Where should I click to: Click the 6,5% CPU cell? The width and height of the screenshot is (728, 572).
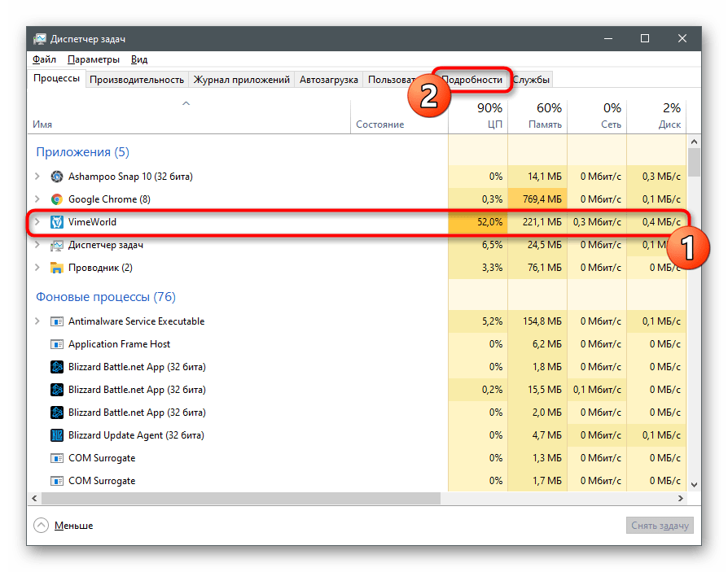(478, 245)
